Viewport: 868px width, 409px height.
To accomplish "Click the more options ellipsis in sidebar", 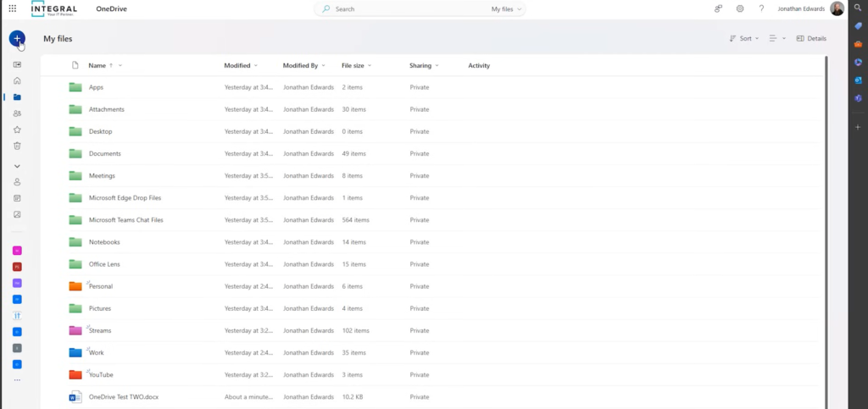I will [x=17, y=380].
